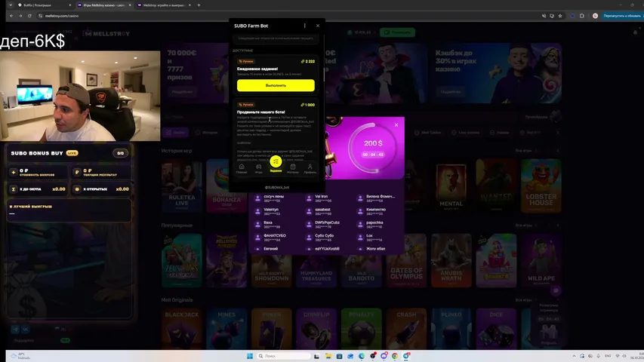Open the Coinflip Mell Originals game
The image size is (644, 362).
pos(316,329)
